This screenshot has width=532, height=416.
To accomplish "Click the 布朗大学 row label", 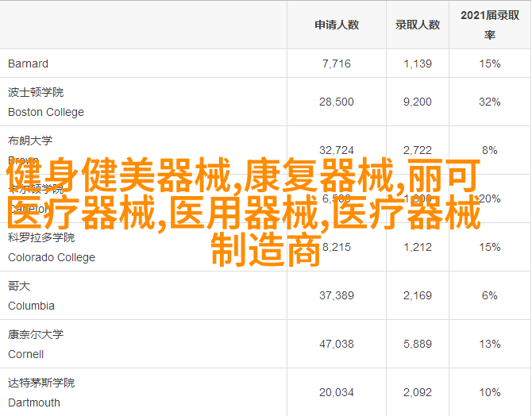I will (30, 141).
